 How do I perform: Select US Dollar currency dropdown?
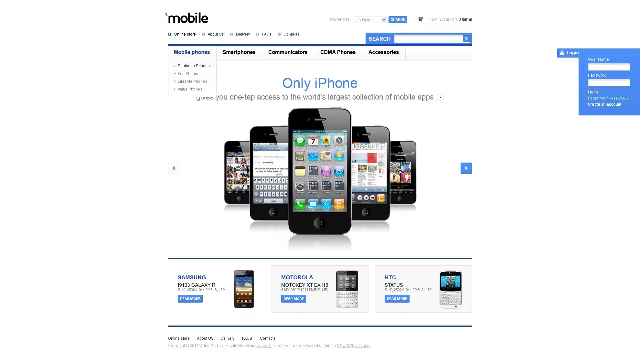(369, 19)
